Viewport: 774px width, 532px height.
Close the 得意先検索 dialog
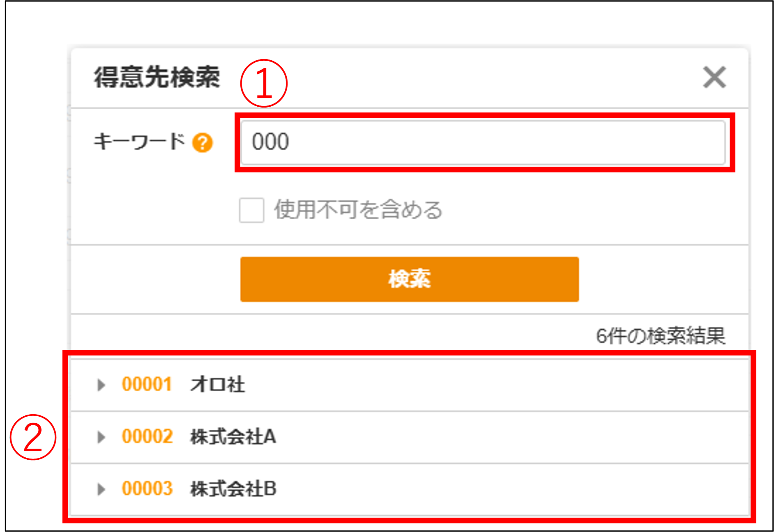coord(714,78)
